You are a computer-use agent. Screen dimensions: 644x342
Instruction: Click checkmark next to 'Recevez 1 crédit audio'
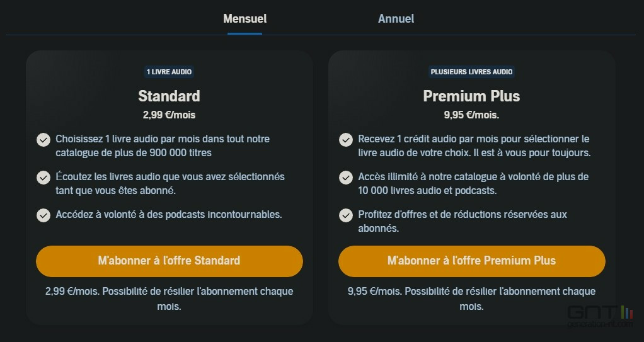pyautogui.click(x=345, y=140)
